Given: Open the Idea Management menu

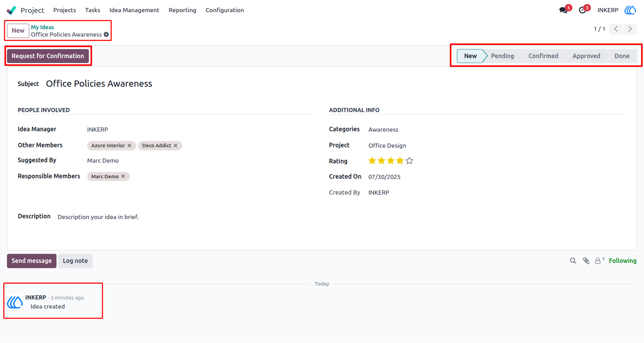Looking at the screenshot, I should coord(134,10).
